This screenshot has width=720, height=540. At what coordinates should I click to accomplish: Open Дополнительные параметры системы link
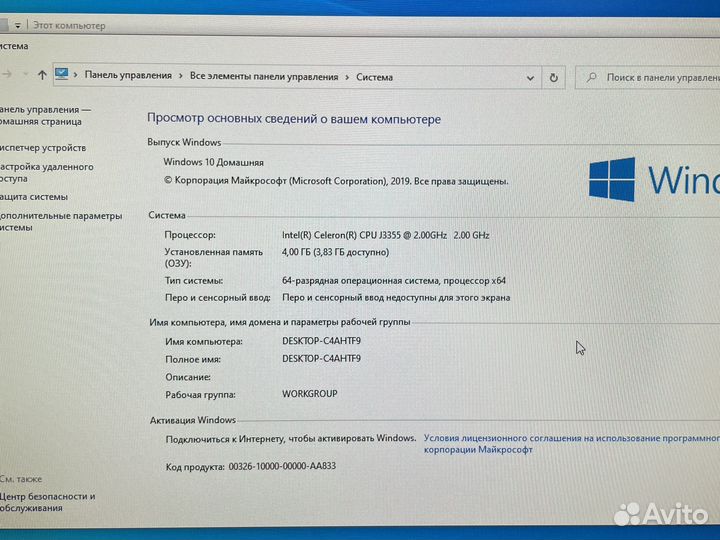click(x=61, y=221)
